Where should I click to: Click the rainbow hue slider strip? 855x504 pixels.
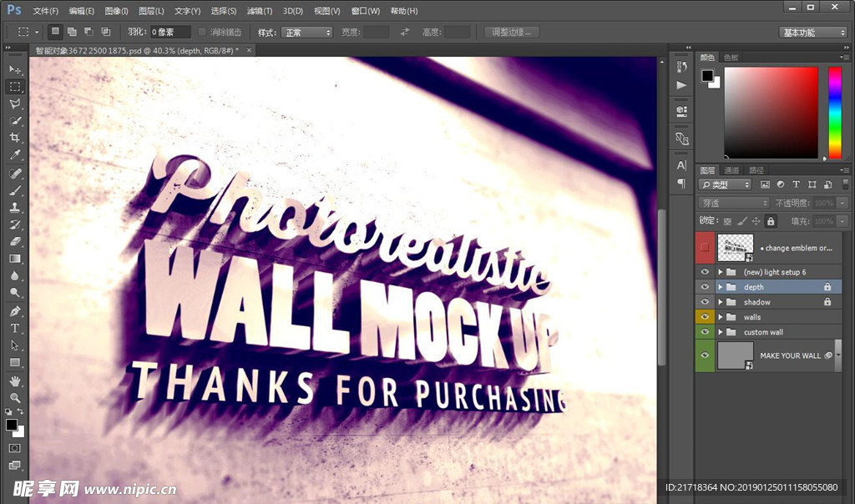click(x=834, y=112)
